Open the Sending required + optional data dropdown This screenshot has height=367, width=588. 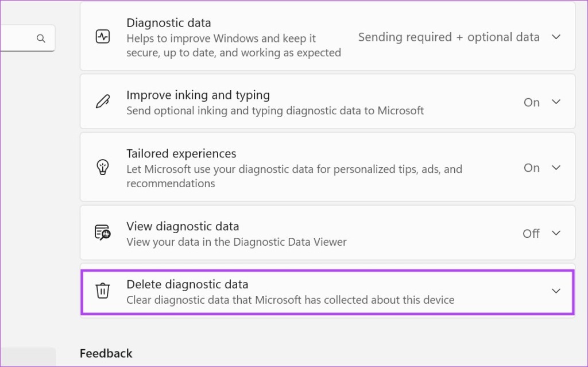point(448,37)
